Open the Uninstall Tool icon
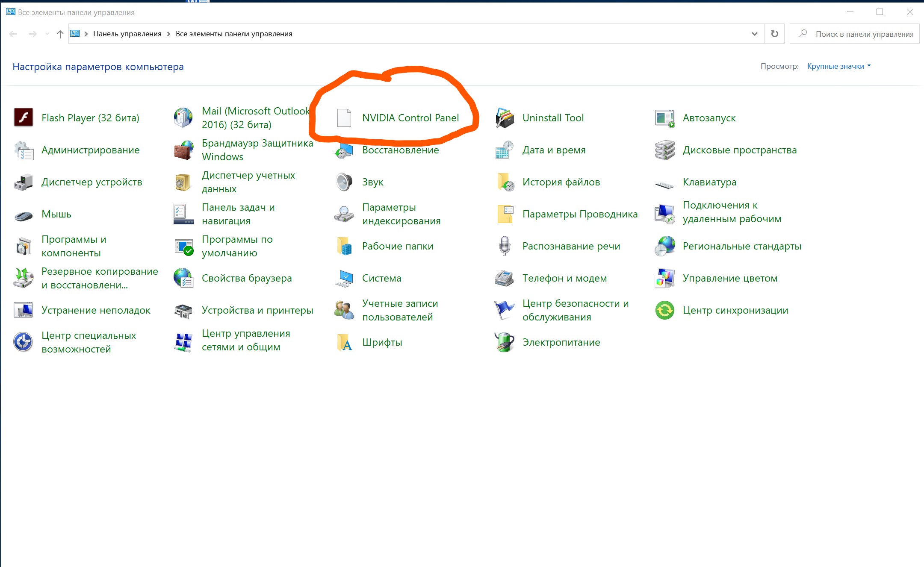This screenshot has width=924, height=567. 505,118
